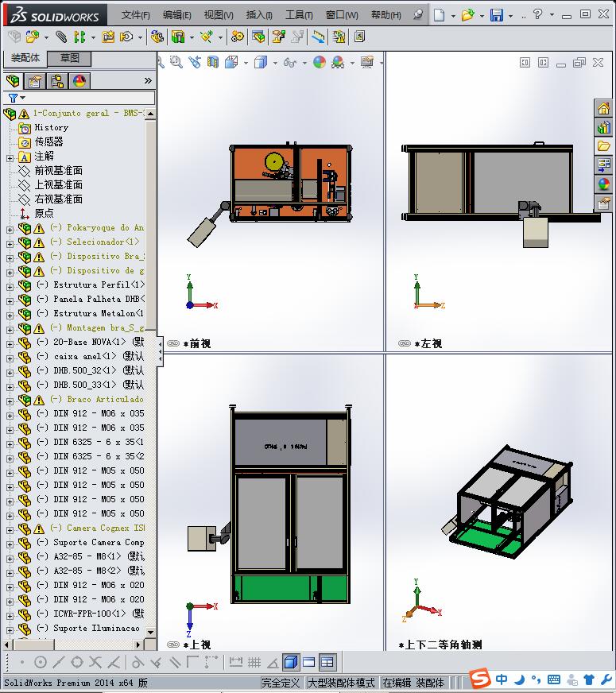This screenshot has width=616, height=693.
Task: Click the Open file folder icon
Action: [467, 15]
